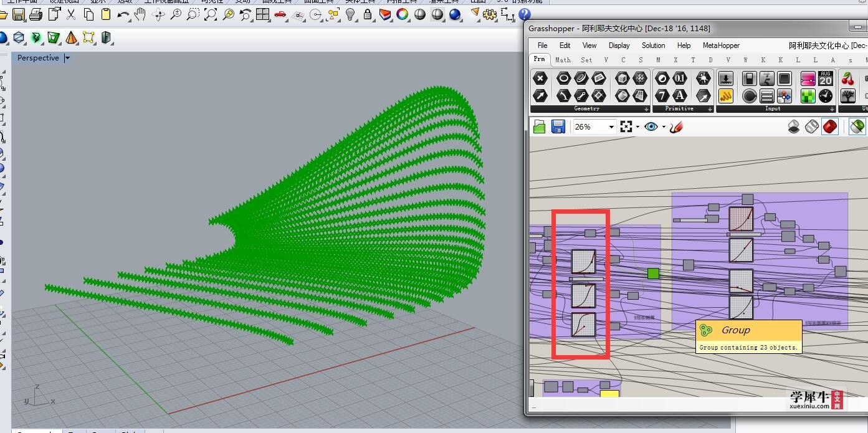Image resolution: width=868 pixels, height=433 pixels.
Task: Select the Text A parameter icon
Action: [x=680, y=96]
